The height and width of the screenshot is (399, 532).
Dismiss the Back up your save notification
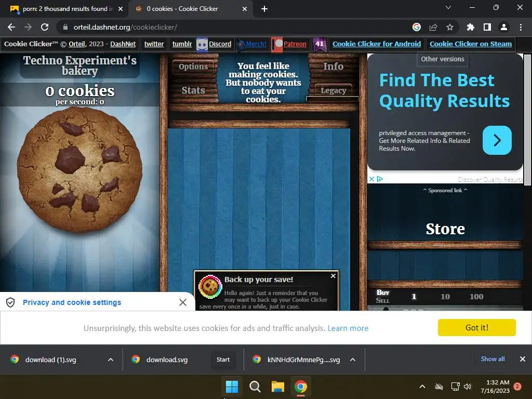click(333, 276)
